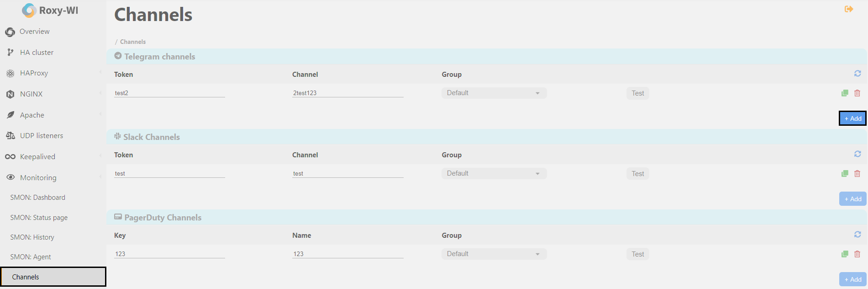Refresh the Slack Channels table
The image size is (868, 289).
[857, 154]
